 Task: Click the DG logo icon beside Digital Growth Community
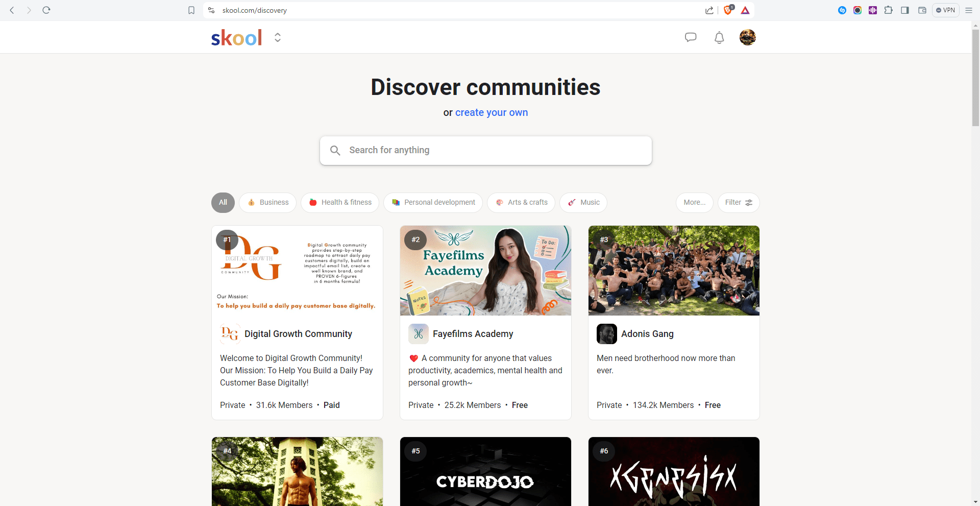(x=230, y=334)
